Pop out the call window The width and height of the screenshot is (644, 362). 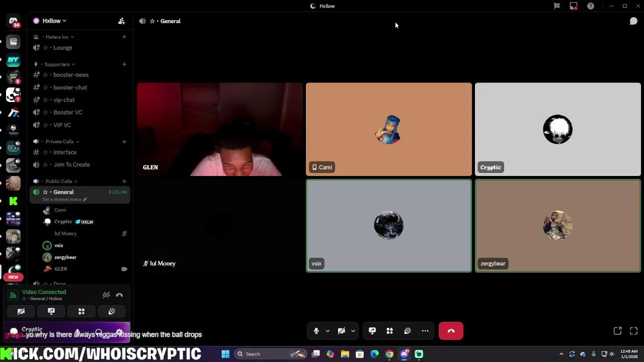click(x=617, y=331)
